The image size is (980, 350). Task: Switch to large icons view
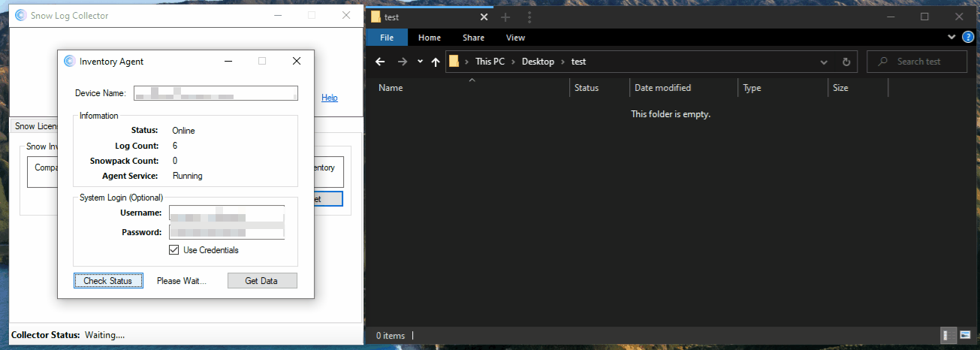pos(965,335)
